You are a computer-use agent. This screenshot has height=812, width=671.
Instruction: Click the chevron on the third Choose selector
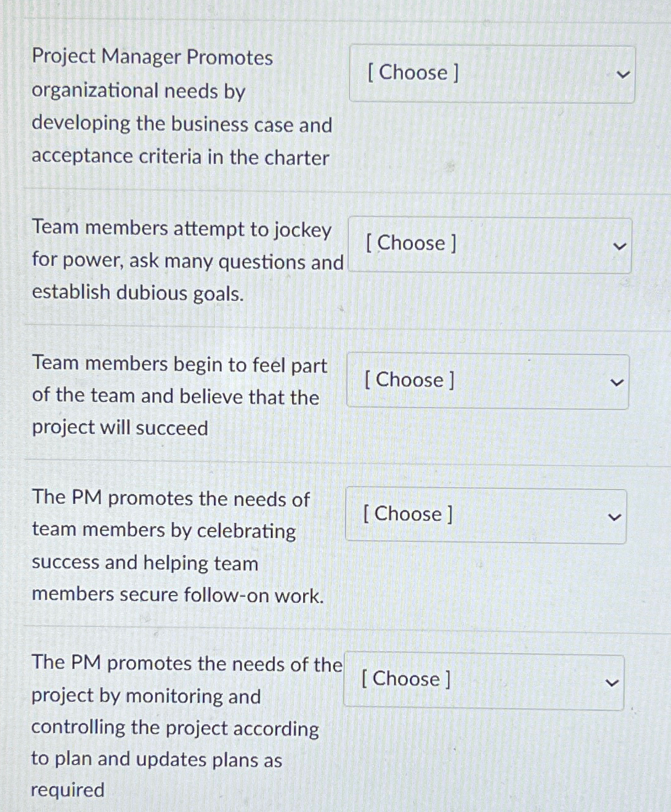click(617, 382)
